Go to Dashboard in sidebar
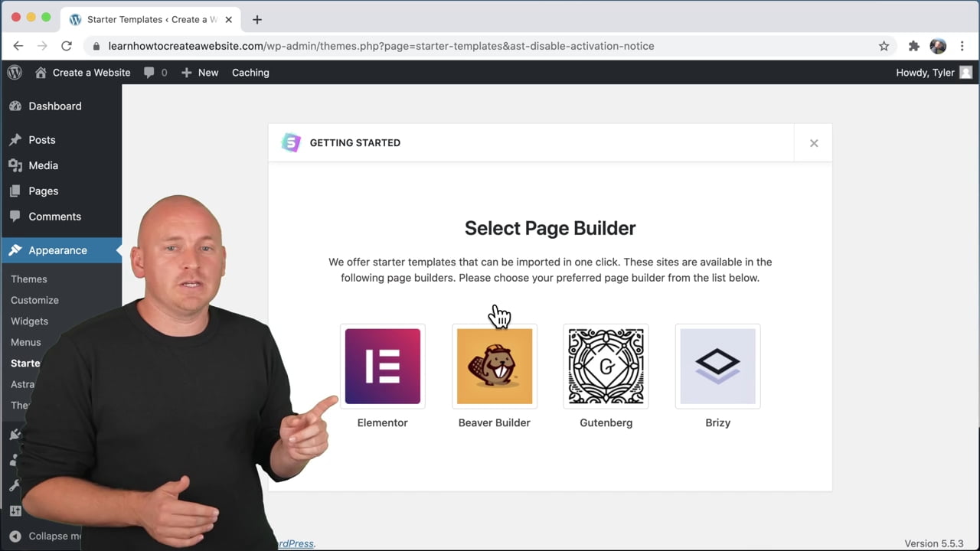This screenshot has width=980, height=551. click(x=61, y=106)
